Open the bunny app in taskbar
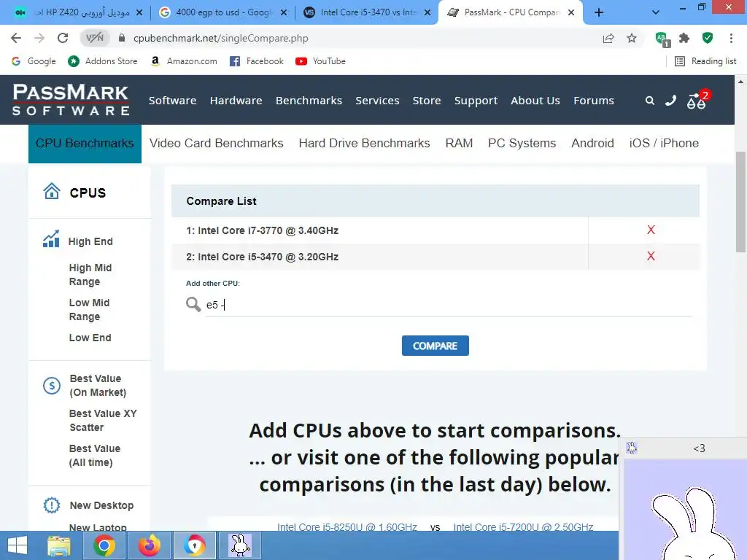The width and height of the screenshot is (747, 560). tap(240, 545)
